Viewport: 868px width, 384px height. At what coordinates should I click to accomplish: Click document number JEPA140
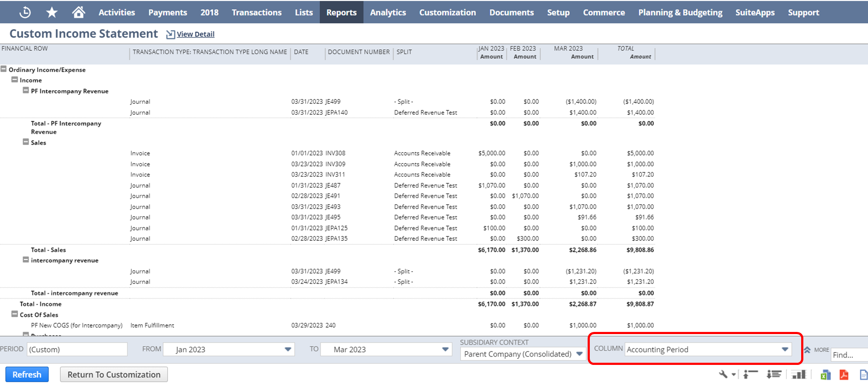pyautogui.click(x=336, y=112)
